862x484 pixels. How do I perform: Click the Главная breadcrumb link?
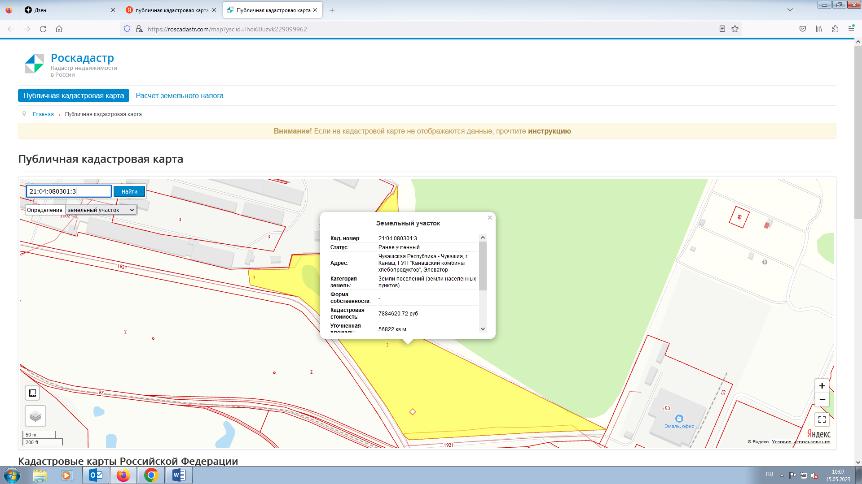(x=43, y=114)
